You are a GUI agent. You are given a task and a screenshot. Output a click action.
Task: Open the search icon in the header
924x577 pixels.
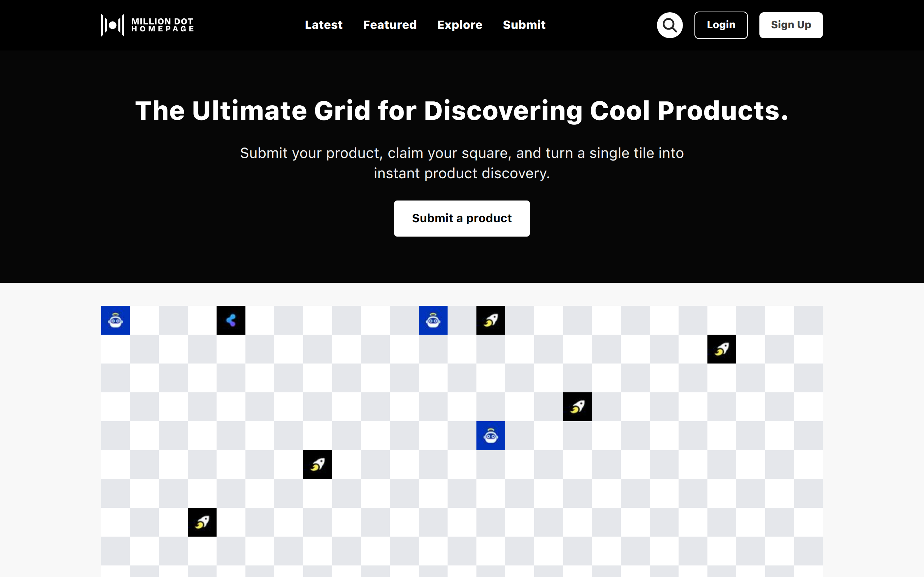click(669, 25)
